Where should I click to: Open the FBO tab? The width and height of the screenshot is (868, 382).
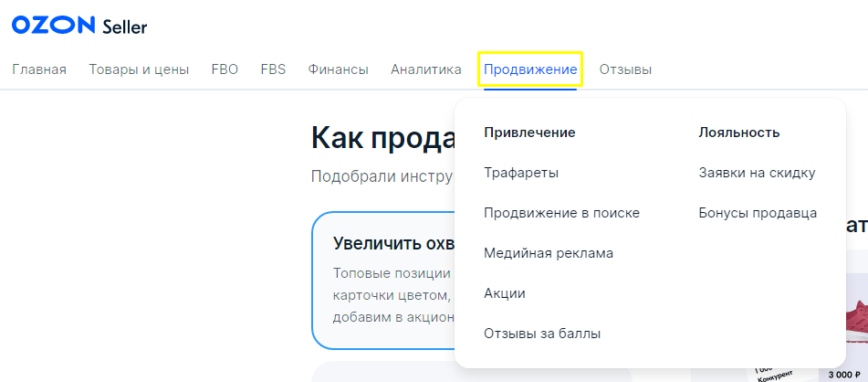coord(225,69)
